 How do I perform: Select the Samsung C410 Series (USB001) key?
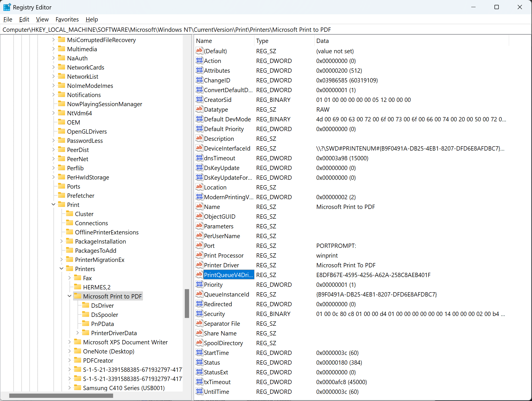[124, 388]
